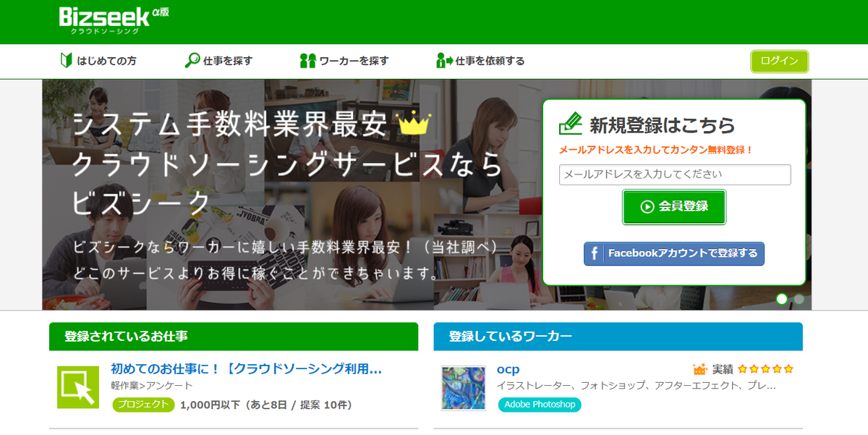
Task: Click the pencil icon next to 新規登録はこちら
Action: pos(571,124)
